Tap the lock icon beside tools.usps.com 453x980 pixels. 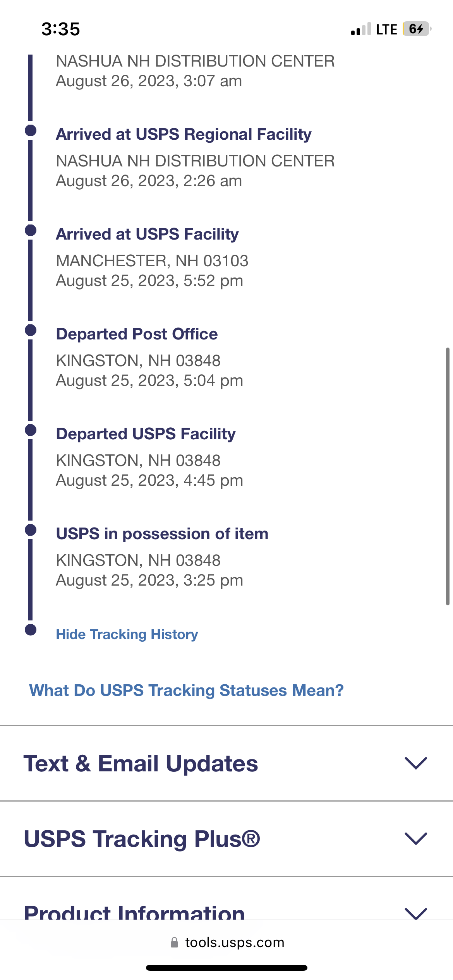[174, 942]
